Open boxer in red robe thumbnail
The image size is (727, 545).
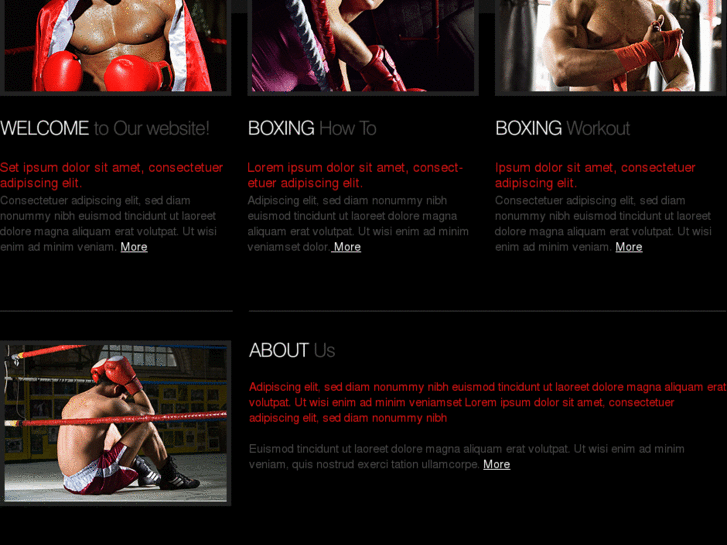[115, 47]
